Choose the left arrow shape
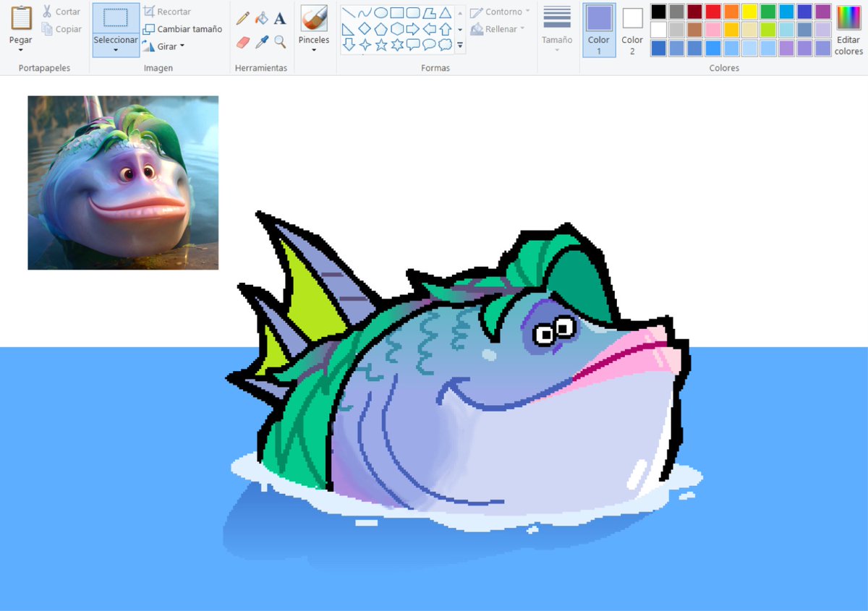 (x=429, y=29)
